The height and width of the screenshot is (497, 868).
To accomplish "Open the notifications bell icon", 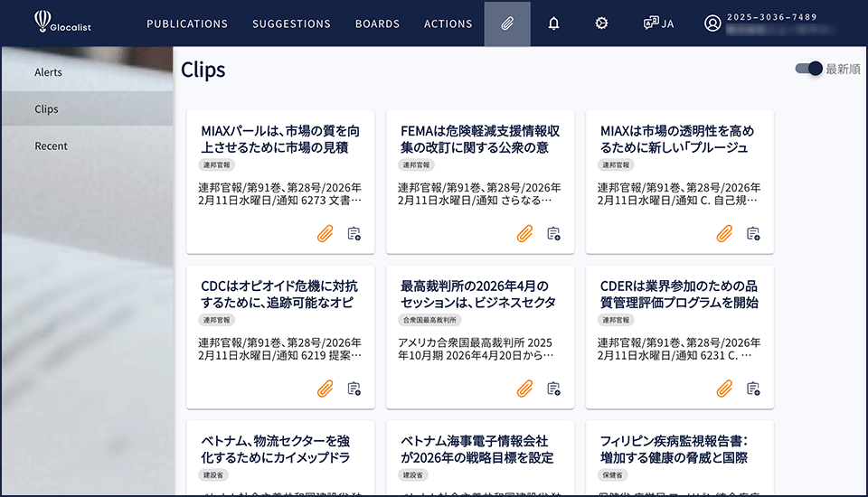I will click(x=553, y=23).
